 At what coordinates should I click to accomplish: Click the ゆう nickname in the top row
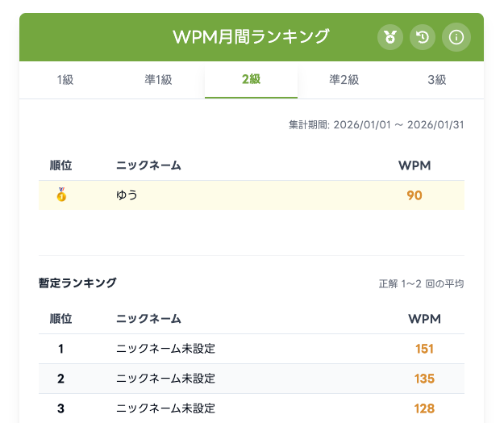[126, 195]
